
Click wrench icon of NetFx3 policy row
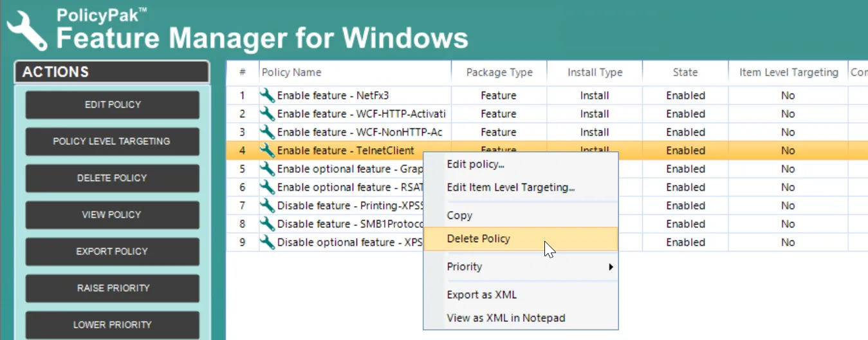267,95
